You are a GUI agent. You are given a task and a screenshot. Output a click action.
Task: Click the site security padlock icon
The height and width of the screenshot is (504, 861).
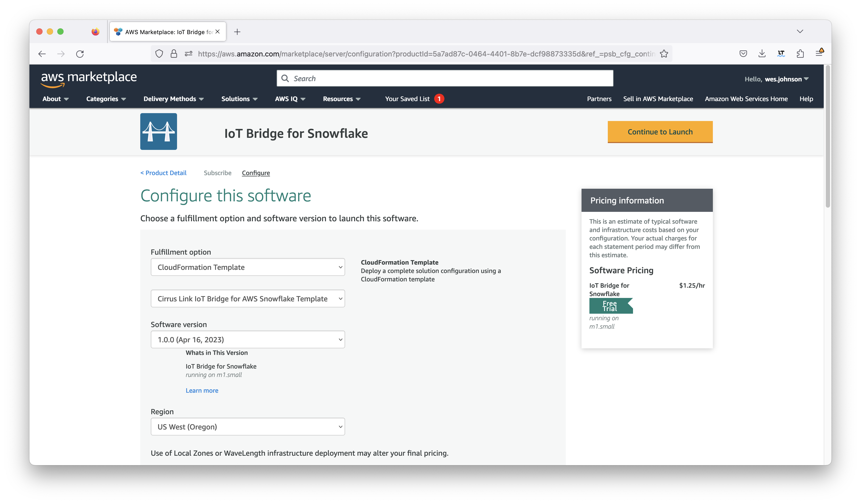coord(174,54)
